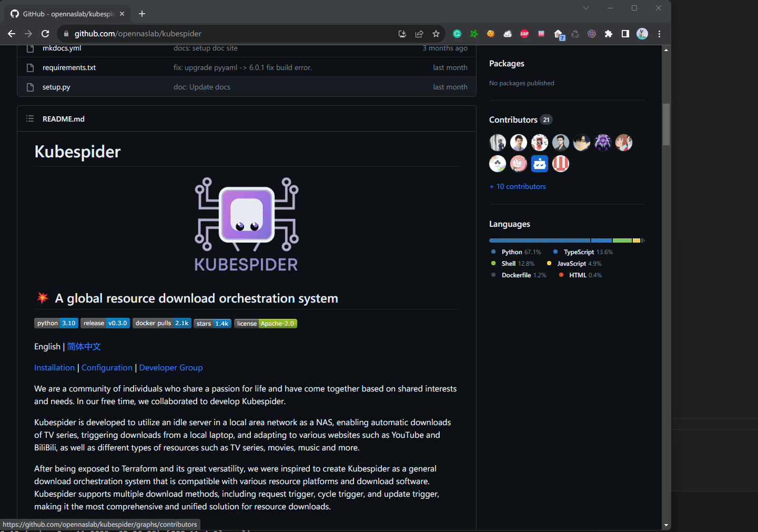Open Contributors heading link
758x532 pixels.
tap(513, 119)
